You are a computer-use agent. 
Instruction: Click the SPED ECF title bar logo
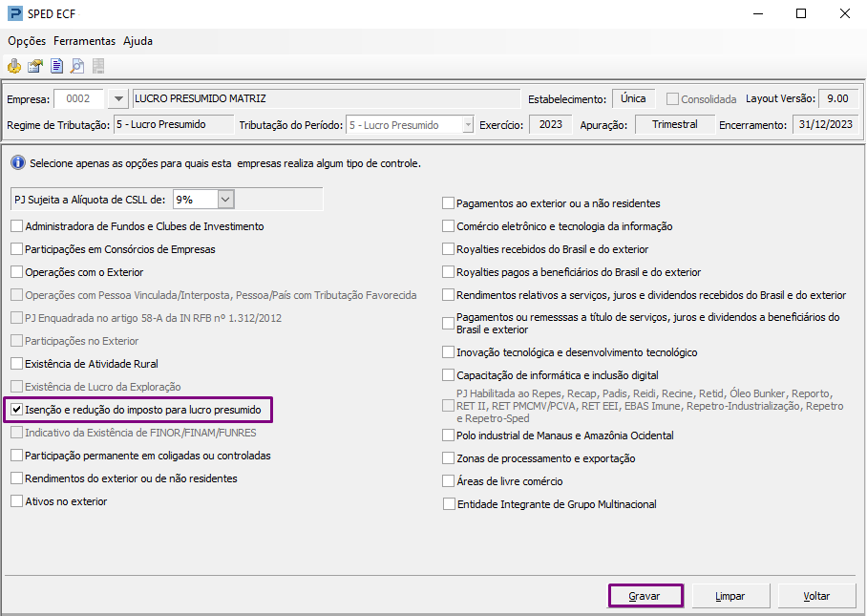click(15, 13)
